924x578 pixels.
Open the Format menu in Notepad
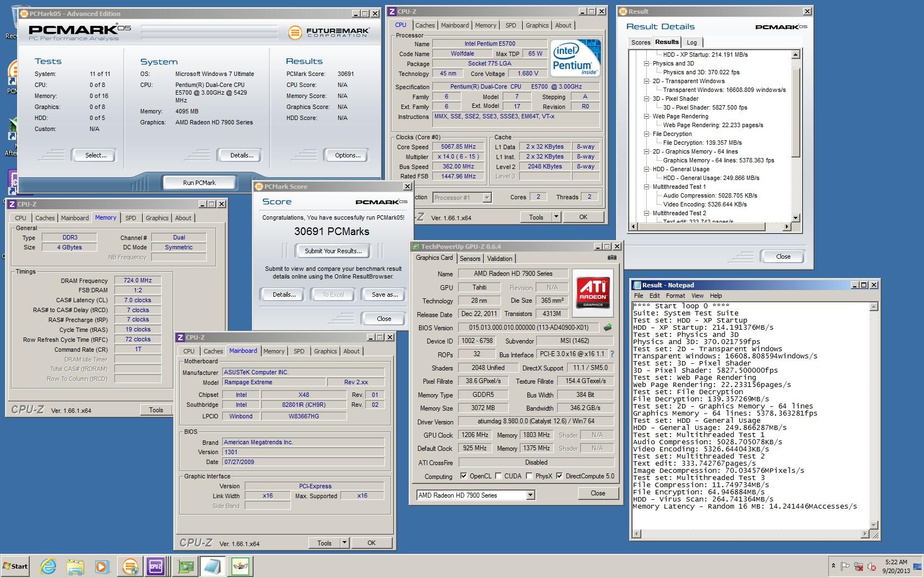pos(675,296)
